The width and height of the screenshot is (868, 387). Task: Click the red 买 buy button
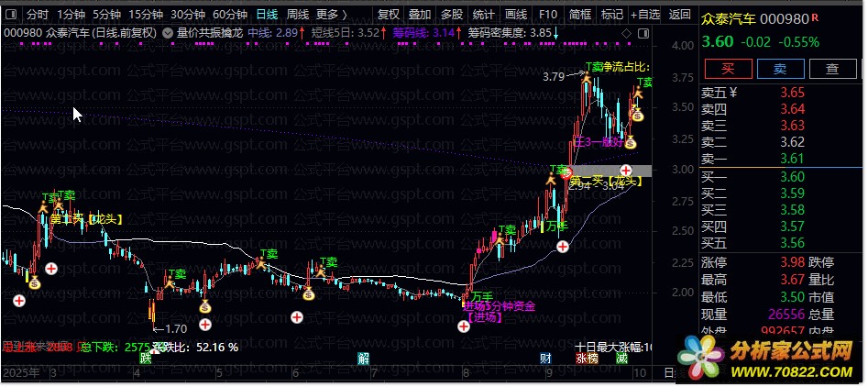pos(728,69)
